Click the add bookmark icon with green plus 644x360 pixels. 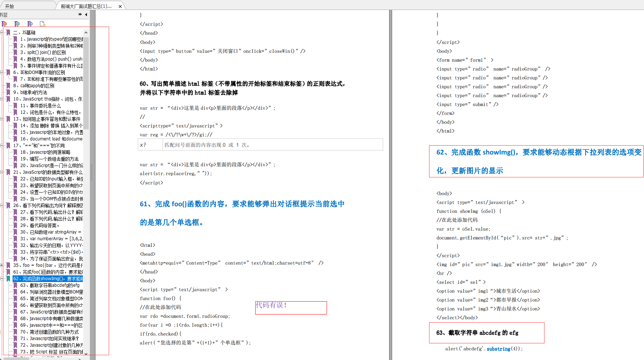(17, 24)
